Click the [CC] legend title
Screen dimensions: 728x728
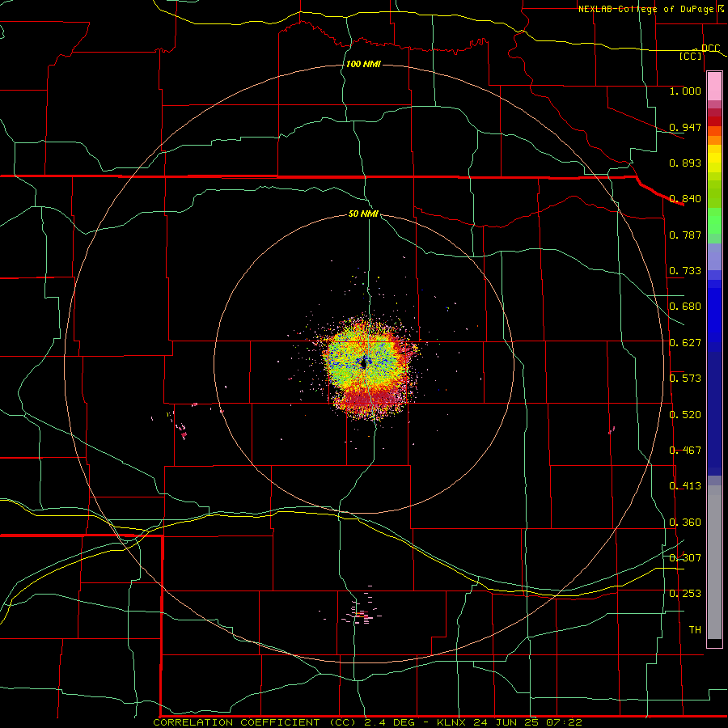[691, 56]
